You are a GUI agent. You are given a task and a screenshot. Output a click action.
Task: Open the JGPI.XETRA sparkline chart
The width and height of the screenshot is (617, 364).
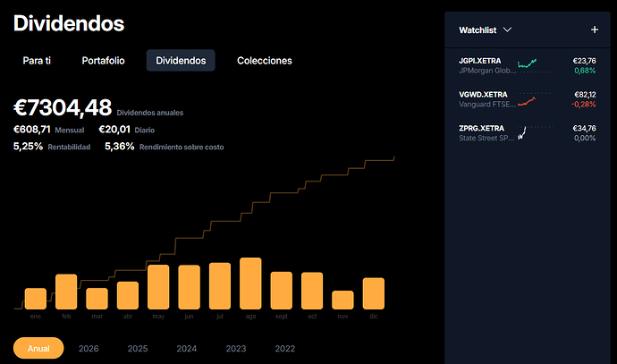coord(527,63)
